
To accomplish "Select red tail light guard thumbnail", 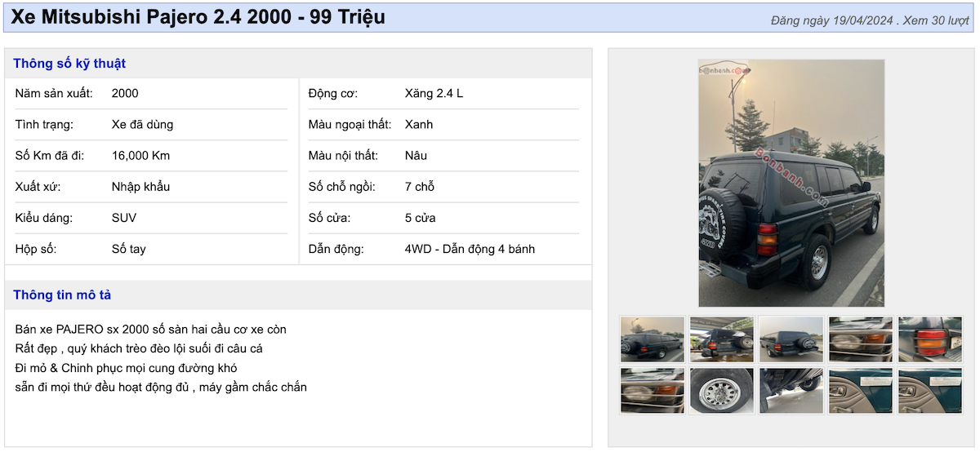I will click(929, 339).
